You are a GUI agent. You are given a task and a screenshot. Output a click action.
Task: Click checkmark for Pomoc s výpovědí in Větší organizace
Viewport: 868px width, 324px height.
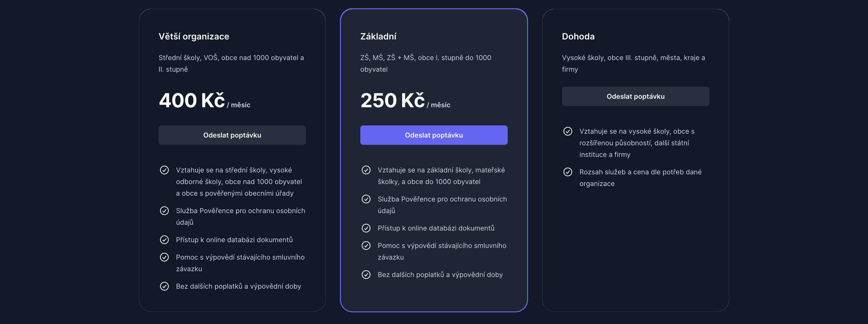(x=164, y=257)
